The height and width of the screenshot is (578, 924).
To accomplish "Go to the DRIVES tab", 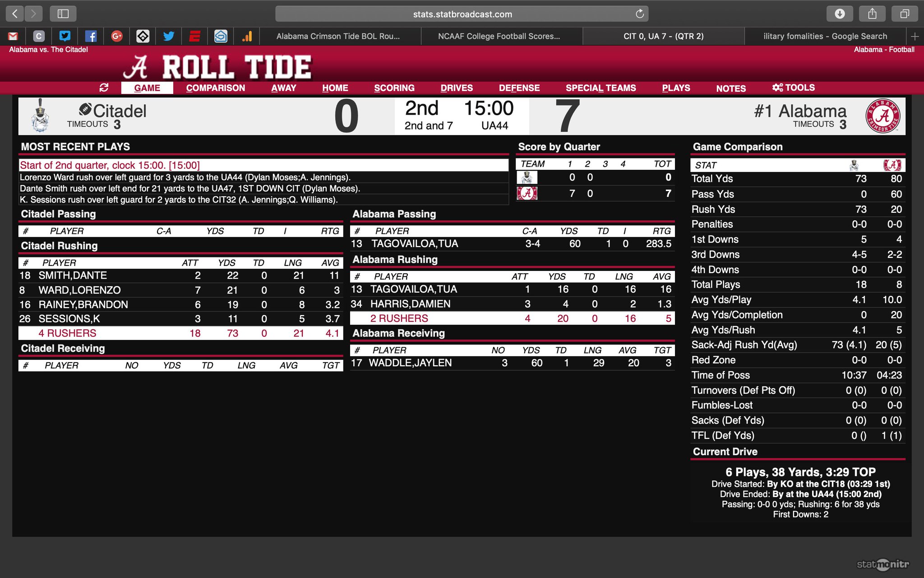I will tap(457, 88).
